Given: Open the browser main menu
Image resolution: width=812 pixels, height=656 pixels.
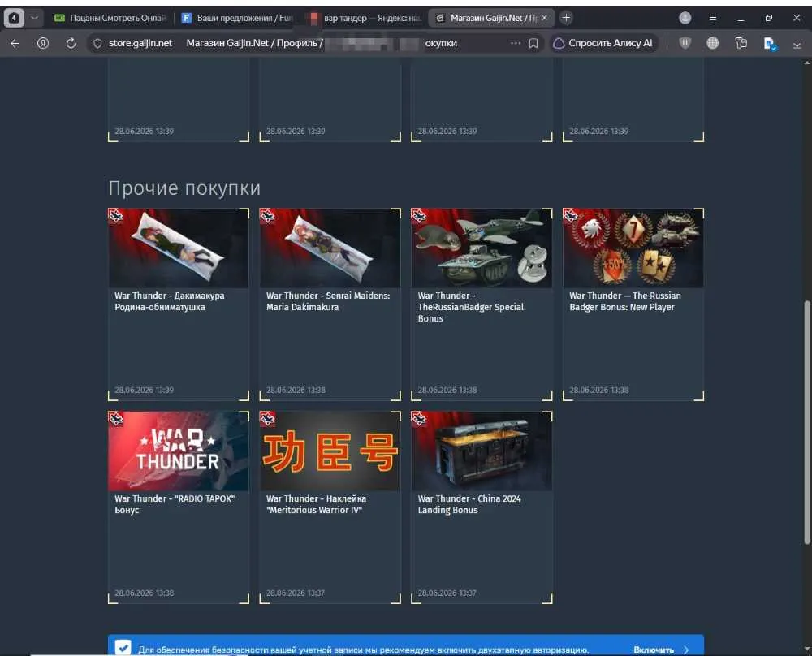Looking at the screenshot, I should point(713,18).
